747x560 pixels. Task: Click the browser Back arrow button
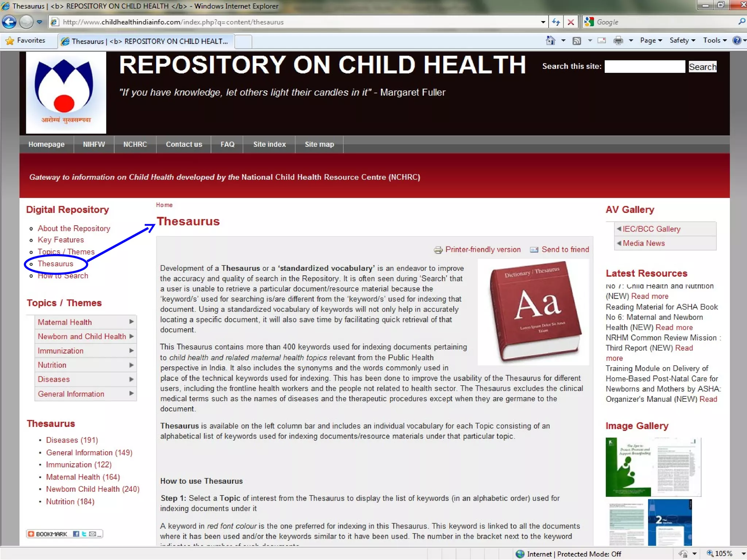pos(9,22)
